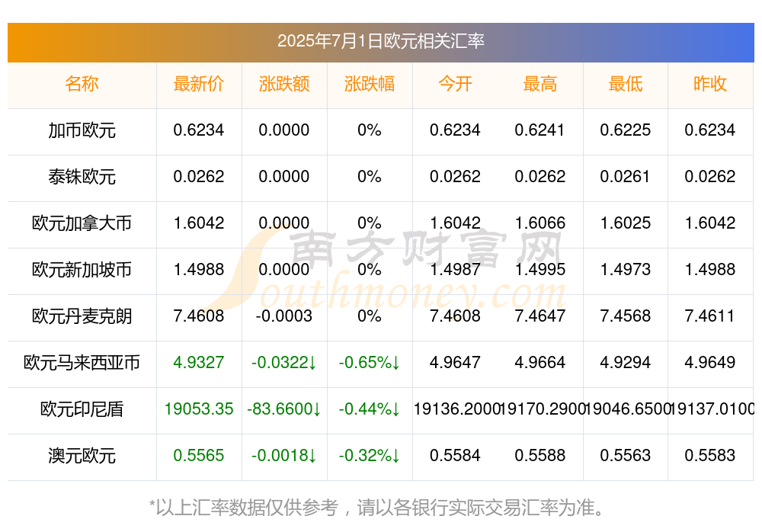
Task: Click 欧元丹麦克朗 high value 7.4647
Action: 540,316
